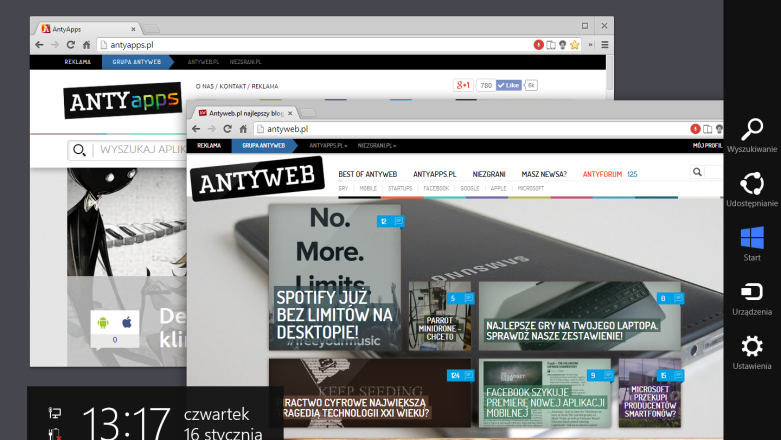Click book extension icon in AntyApps window
781x440 pixels.
(x=551, y=45)
